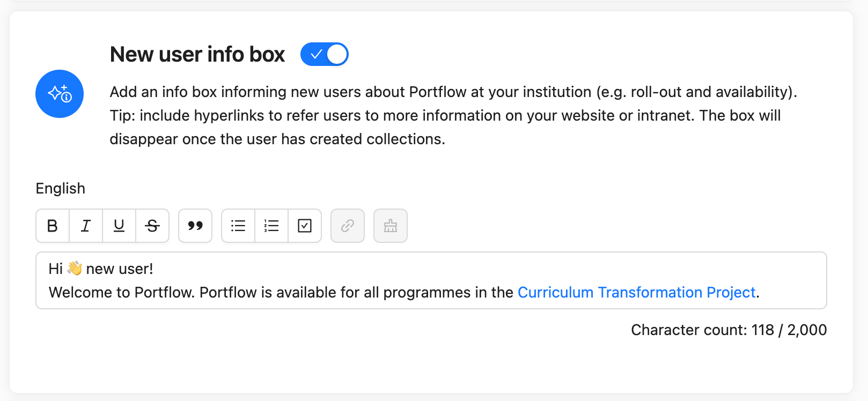868x401 pixels.
Task: Toggle bold formatting in the editor
Action: point(53,226)
